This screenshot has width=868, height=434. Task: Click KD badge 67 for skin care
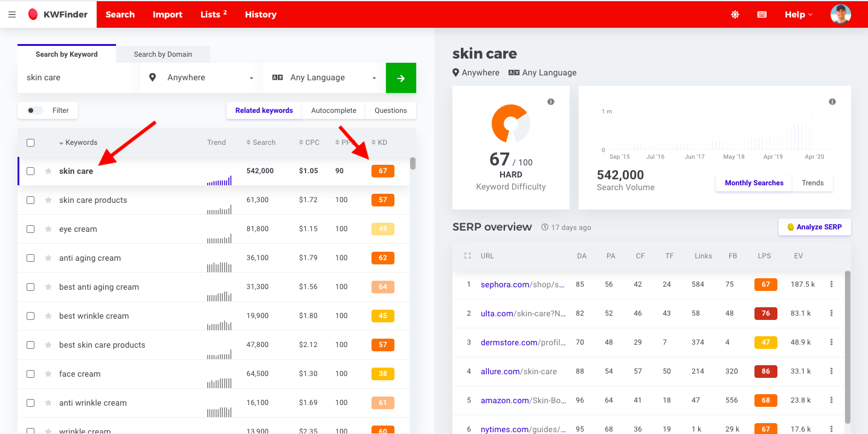pos(383,171)
